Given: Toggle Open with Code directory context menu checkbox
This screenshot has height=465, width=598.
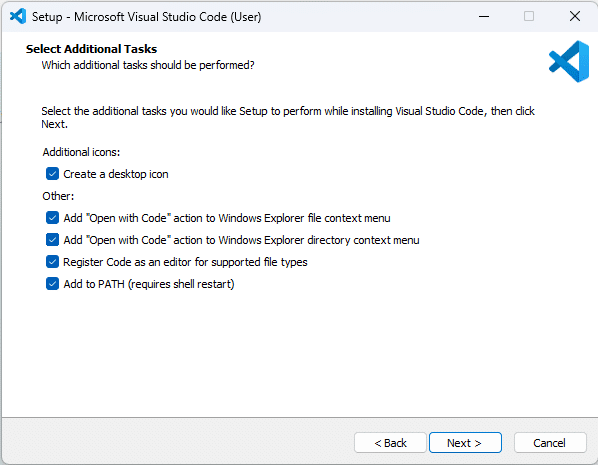Looking at the screenshot, I should tap(52, 240).
